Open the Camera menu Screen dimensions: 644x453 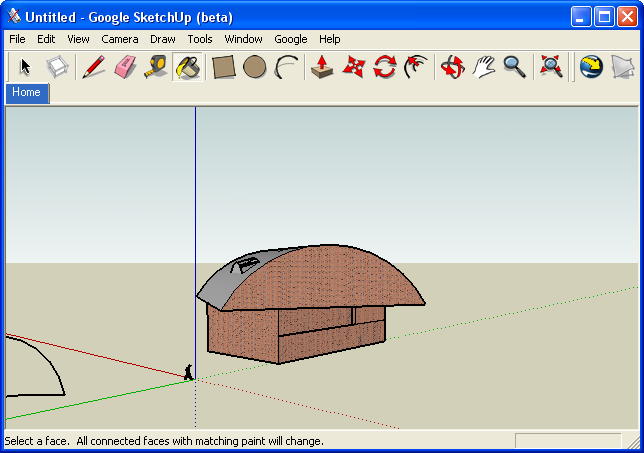120,39
